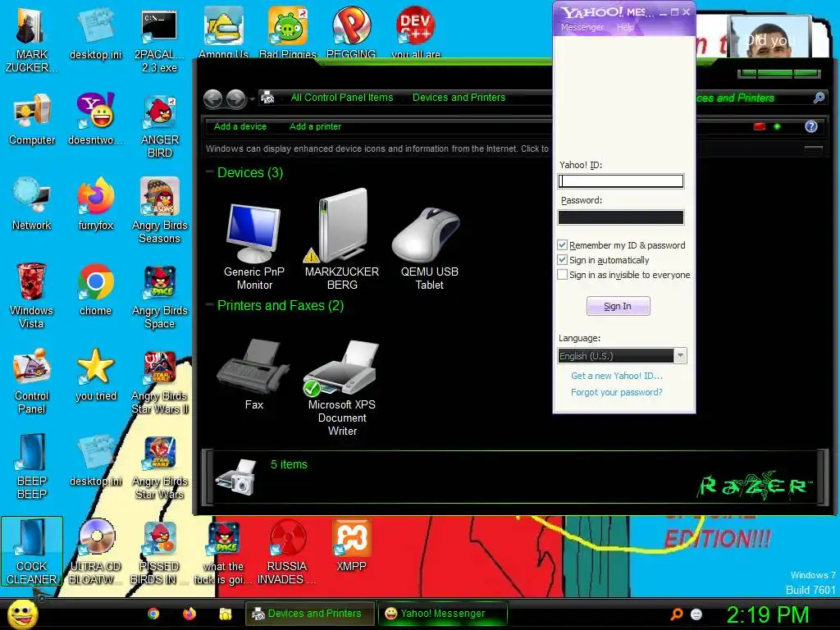The height and width of the screenshot is (630, 840).
Task: Open the Computer desktop icon
Action: click(x=32, y=120)
